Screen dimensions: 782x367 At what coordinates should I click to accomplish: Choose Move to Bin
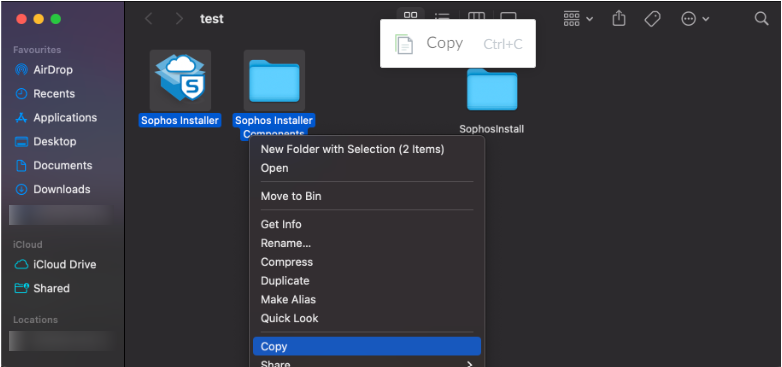click(x=291, y=196)
